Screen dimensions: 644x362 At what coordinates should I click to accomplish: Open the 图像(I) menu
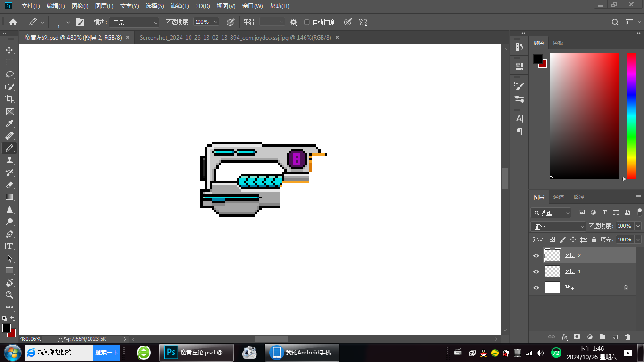pos(80,6)
